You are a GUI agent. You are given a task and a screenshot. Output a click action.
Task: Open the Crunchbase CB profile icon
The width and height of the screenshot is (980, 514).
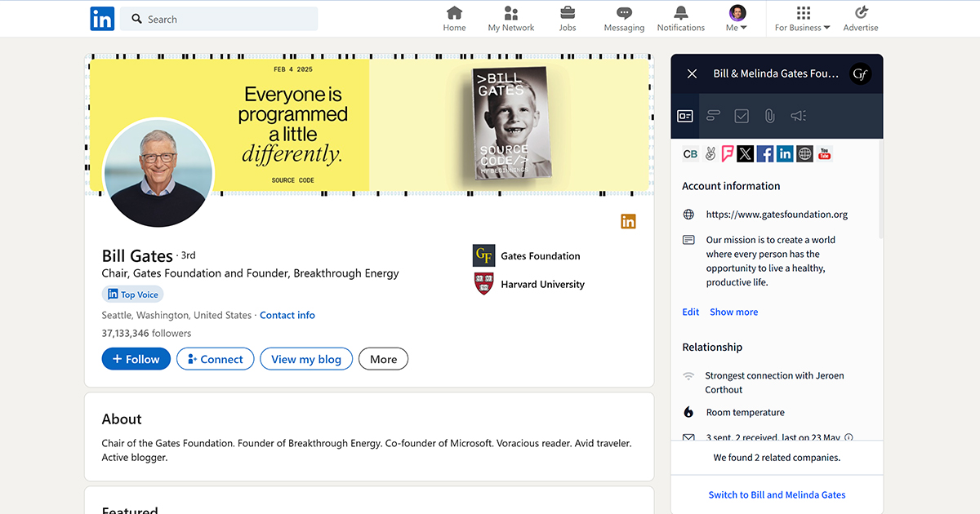pos(690,153)
